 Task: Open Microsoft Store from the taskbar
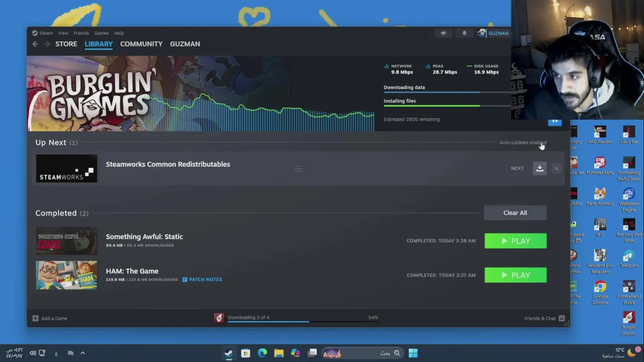pos(246,353)
